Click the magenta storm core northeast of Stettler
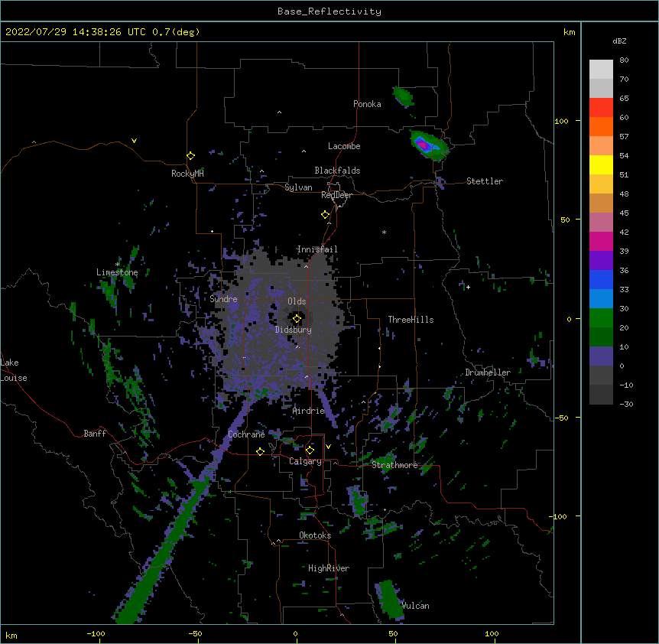659x644 pixels. click(x=424, y=145)
